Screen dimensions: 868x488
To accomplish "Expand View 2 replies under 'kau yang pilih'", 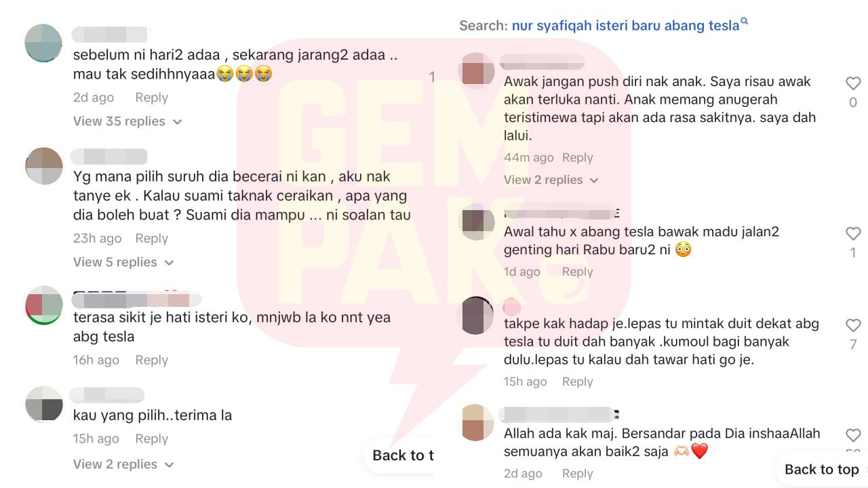I will 123,464.
